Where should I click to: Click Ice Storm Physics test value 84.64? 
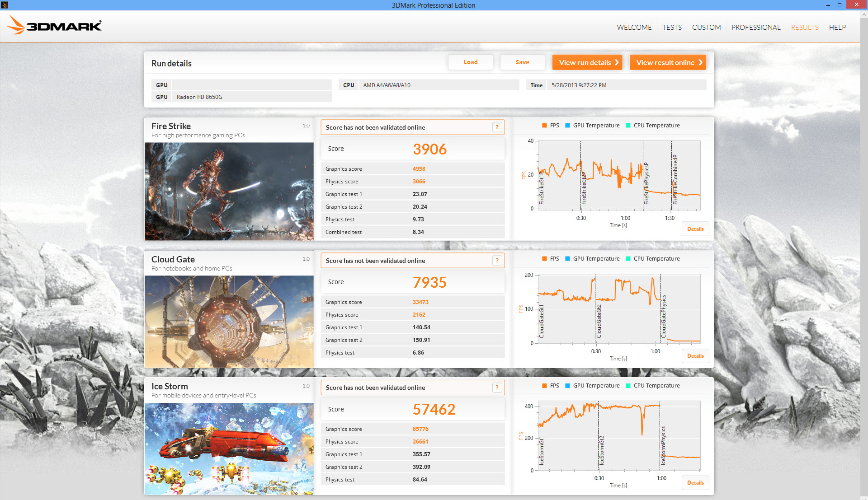pyautogui.click(x=420, y=480)
